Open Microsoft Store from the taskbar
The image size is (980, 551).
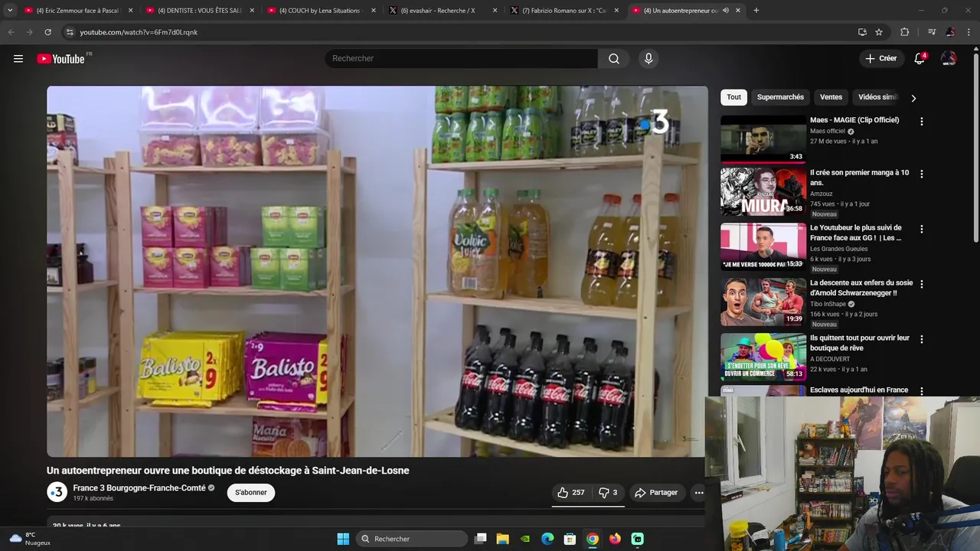pyautogui.click(x=570, y=539)
